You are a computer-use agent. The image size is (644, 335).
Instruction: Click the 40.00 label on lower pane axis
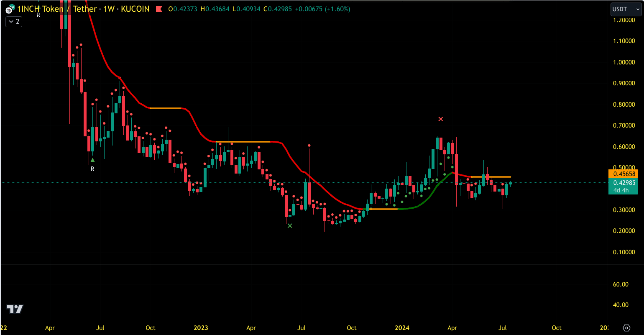(621, 305)
